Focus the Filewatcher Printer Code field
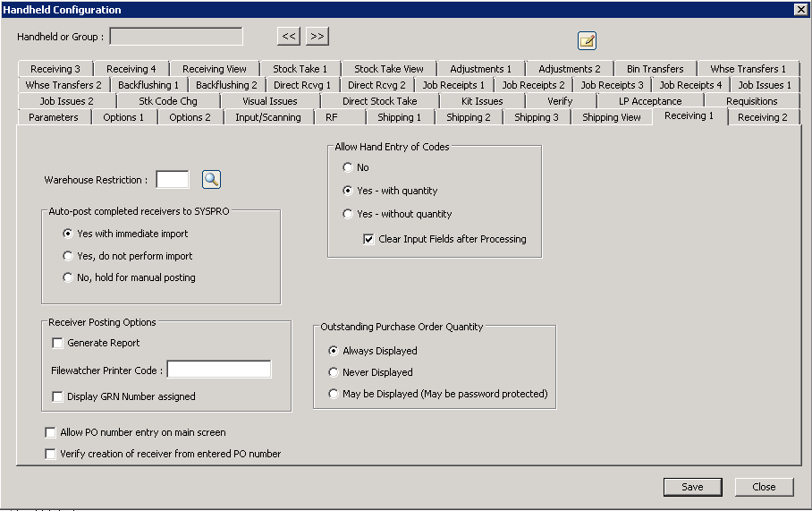The image size is (812, 511). 218,370
